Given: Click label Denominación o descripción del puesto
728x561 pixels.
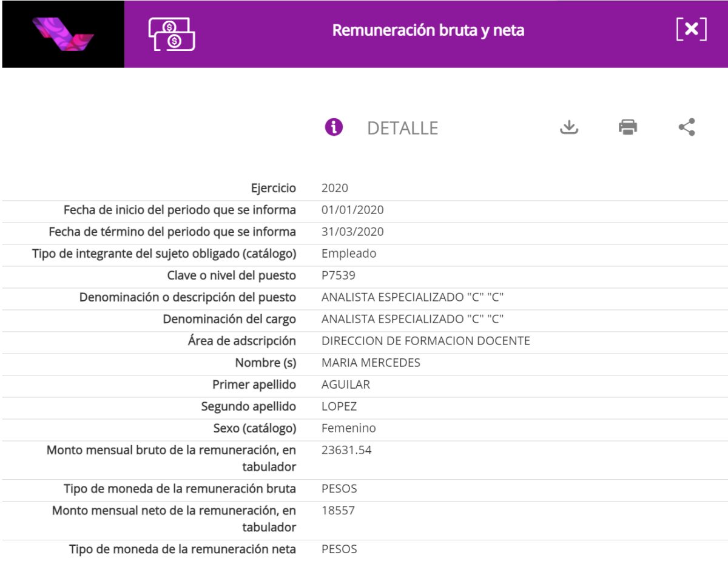Looking at the screenshot, I should (x=188, y=298).
